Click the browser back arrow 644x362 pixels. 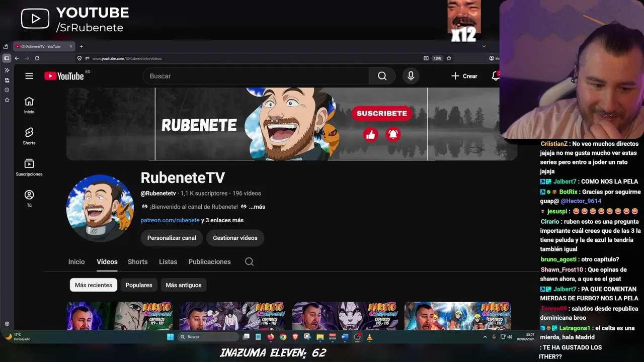17,58
